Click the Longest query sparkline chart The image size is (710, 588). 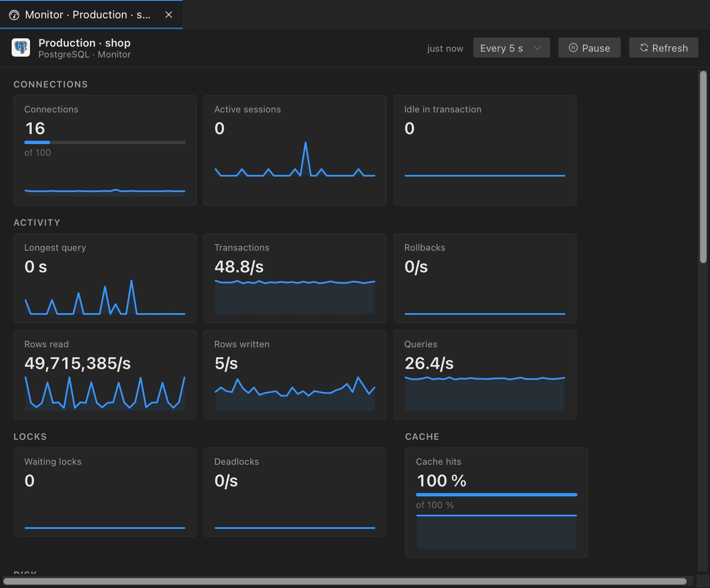coord(105,297)
